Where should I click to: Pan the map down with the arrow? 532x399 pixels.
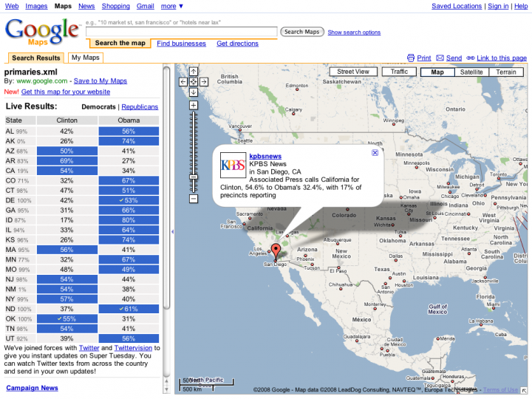click(194, 92)
